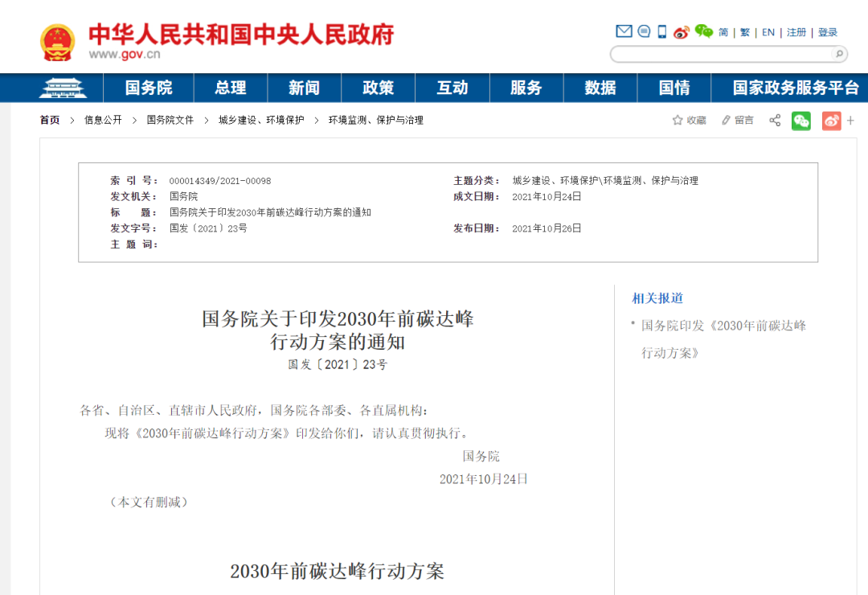The width and height of the screenshot is (868, 595).
Task: Click the star 收藏 favorite icon
Action: [690, 121]
